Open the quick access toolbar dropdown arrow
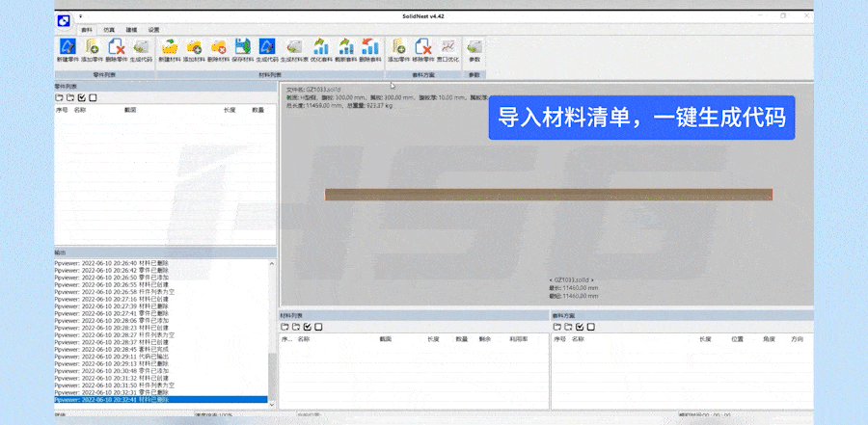The height and width of the screenshot is (425, 868). point(80,16)
